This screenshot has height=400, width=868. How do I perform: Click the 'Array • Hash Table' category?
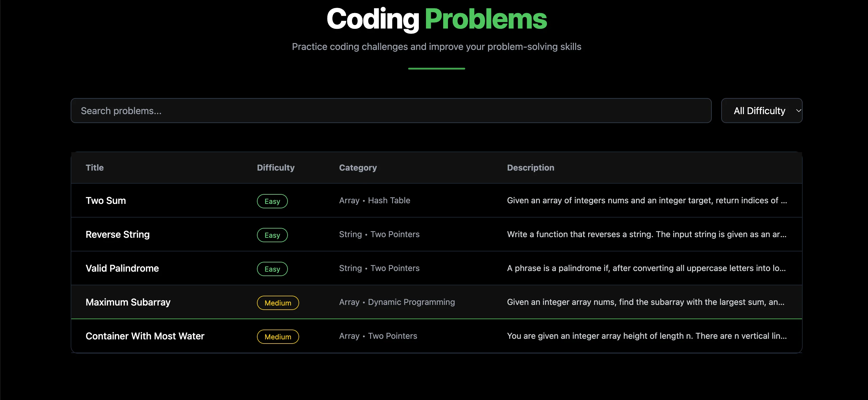point(375,201)
